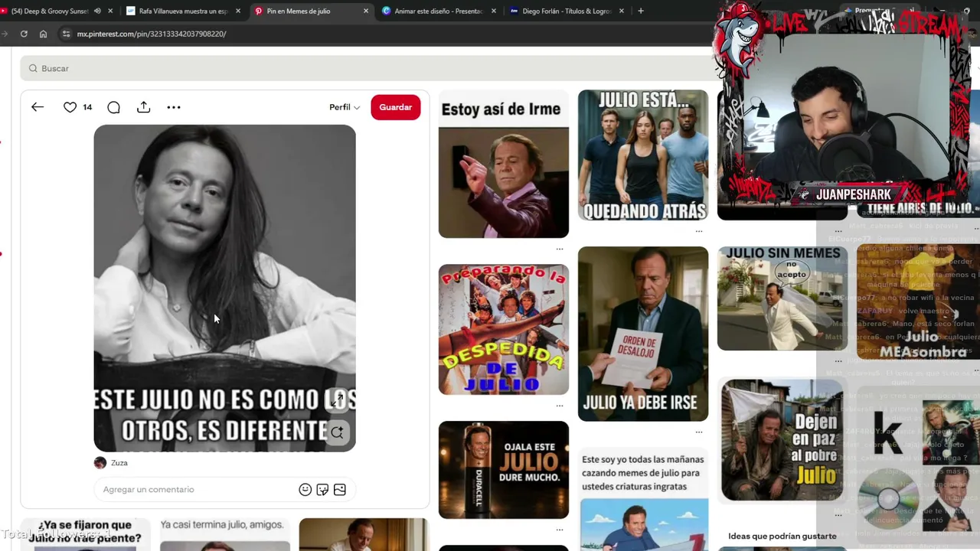Open the Zuza profile link

(x=119, y=463)
